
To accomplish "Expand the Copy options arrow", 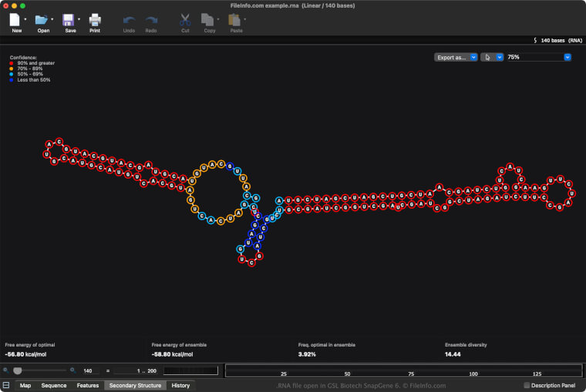I will [218, 19].
